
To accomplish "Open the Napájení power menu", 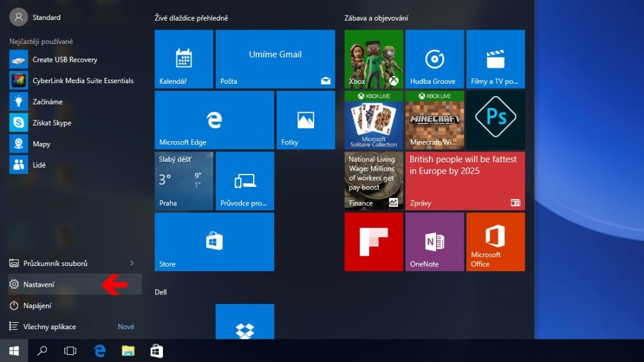I will click(x=37, y=305).
